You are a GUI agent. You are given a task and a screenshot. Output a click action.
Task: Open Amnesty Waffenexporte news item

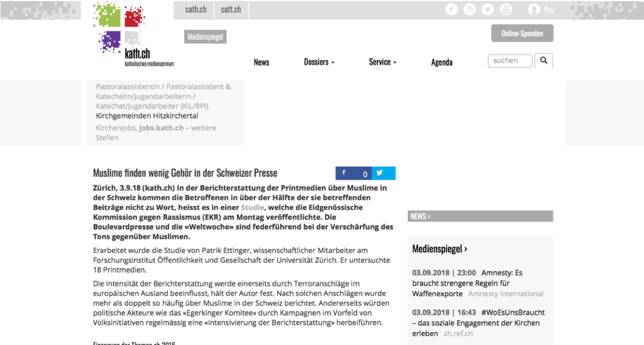[468, 283]
